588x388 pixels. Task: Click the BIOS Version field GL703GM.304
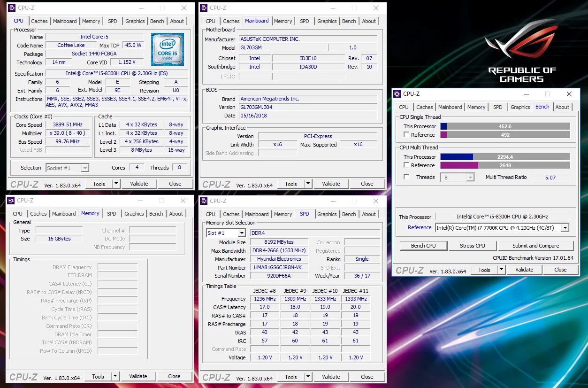click(x=308, y=107)
